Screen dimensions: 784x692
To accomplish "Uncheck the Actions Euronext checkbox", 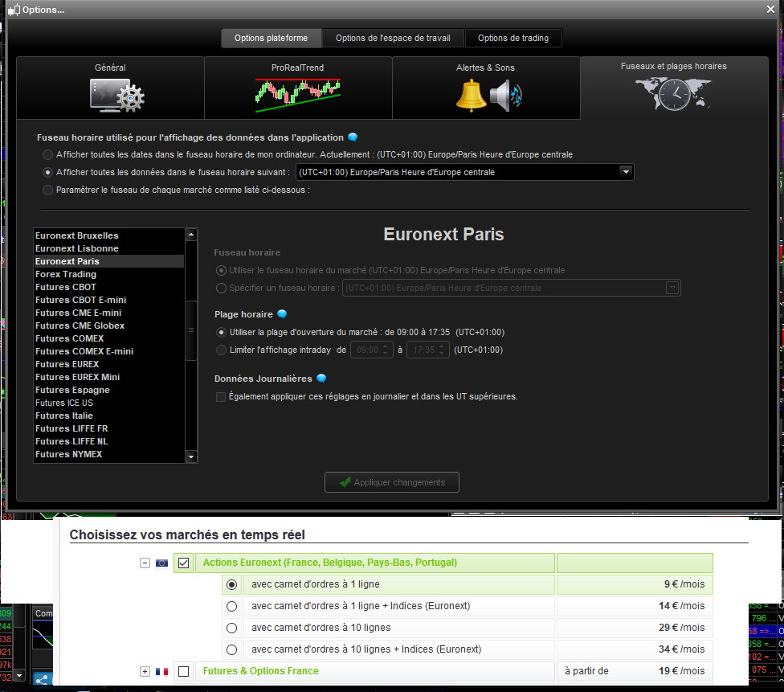I will [x=183, y=563].
